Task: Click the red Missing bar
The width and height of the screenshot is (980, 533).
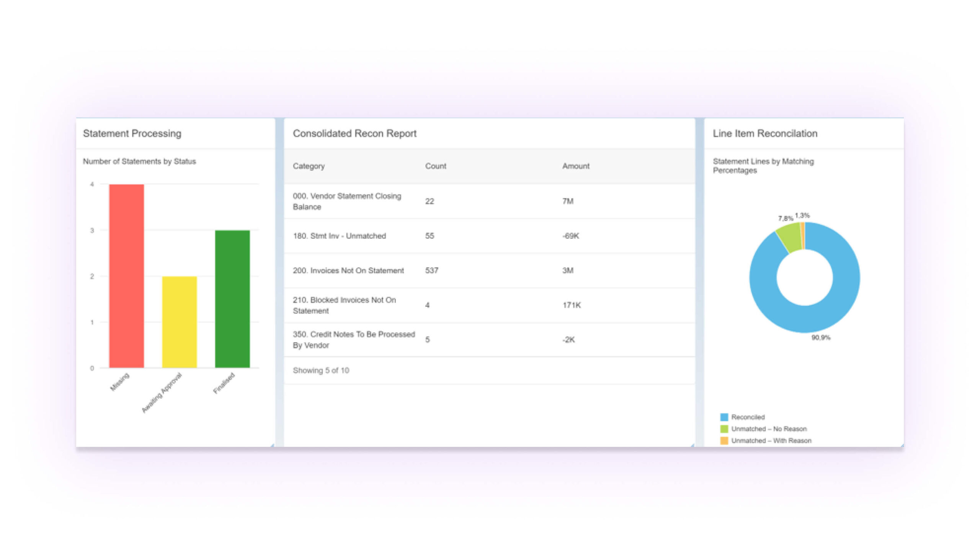Action: (x=126, y=275)
